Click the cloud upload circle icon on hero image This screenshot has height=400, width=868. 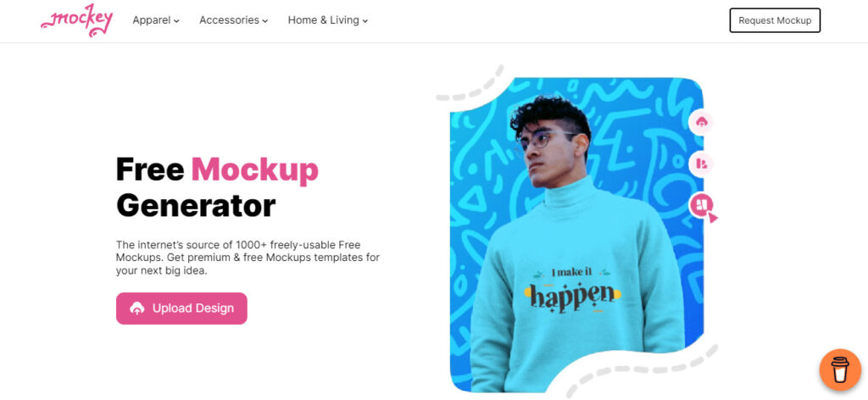click(701, 122)
